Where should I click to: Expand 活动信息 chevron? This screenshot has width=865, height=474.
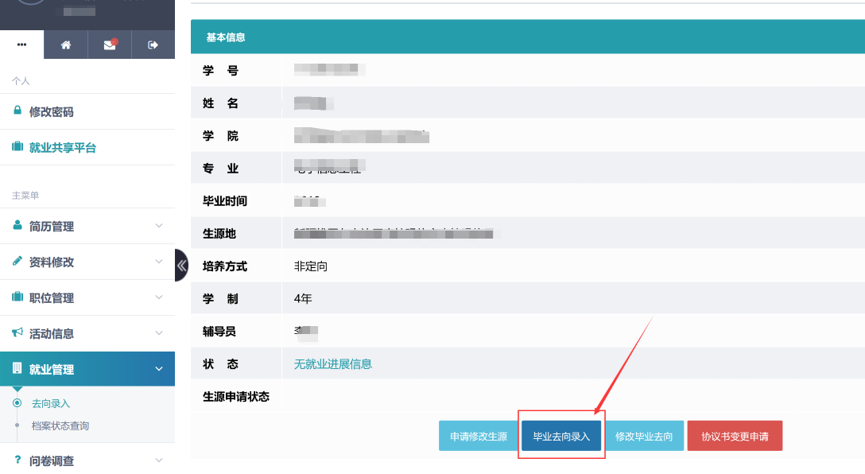click(159, 333)
